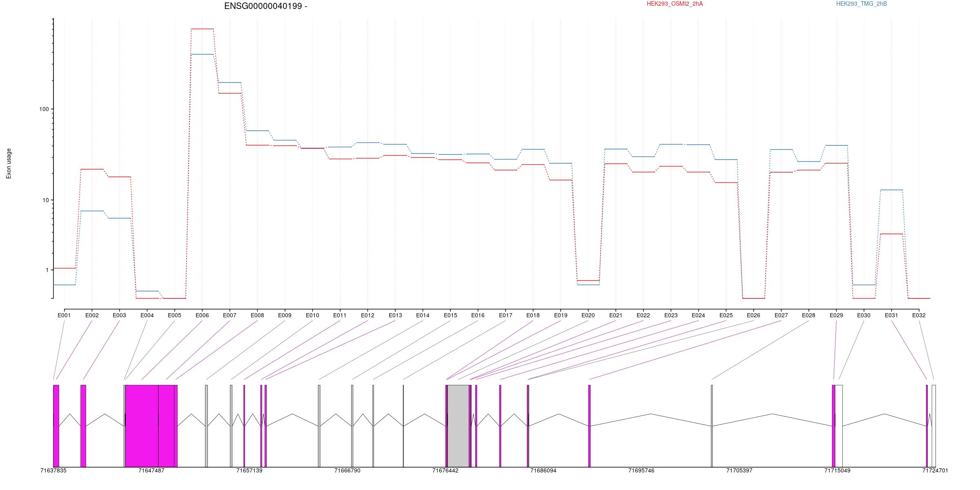980x490 pixels.
Task: Click genomic coordinate 71676442
Action: pos(445,470)
